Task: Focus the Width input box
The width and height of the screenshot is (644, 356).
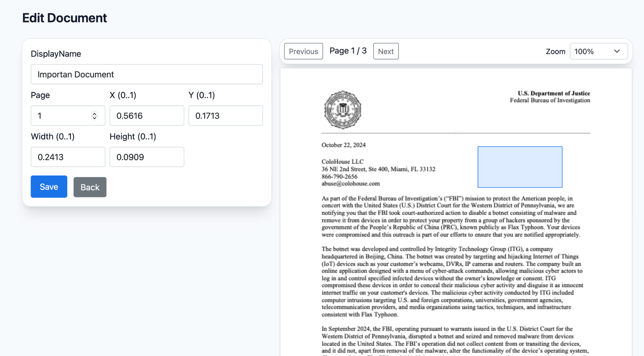Action: coord(68,157)
